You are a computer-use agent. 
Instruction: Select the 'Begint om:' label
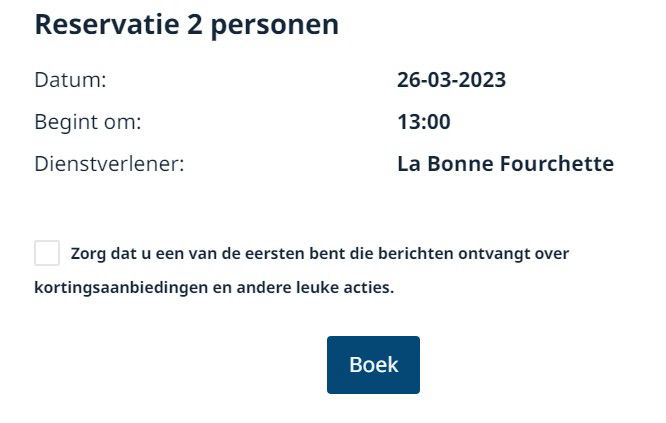tap(88, 122)
